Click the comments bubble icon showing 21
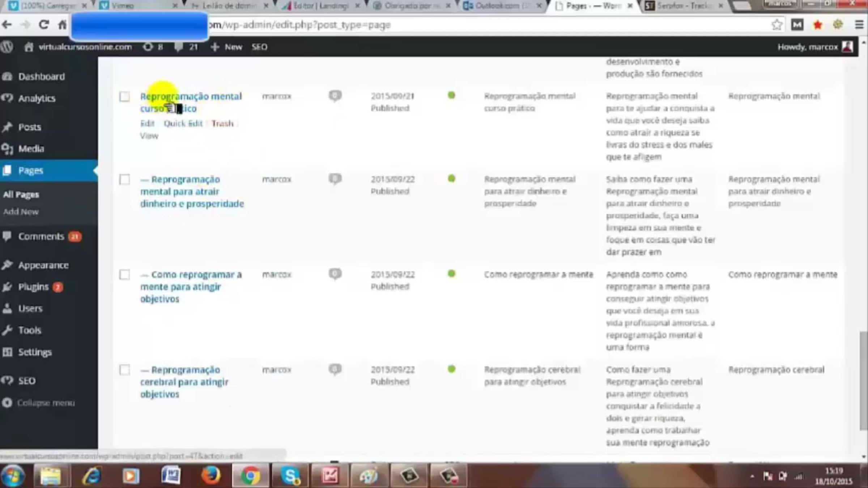This screenshot has height=488, width=868. tap(186, 47)
